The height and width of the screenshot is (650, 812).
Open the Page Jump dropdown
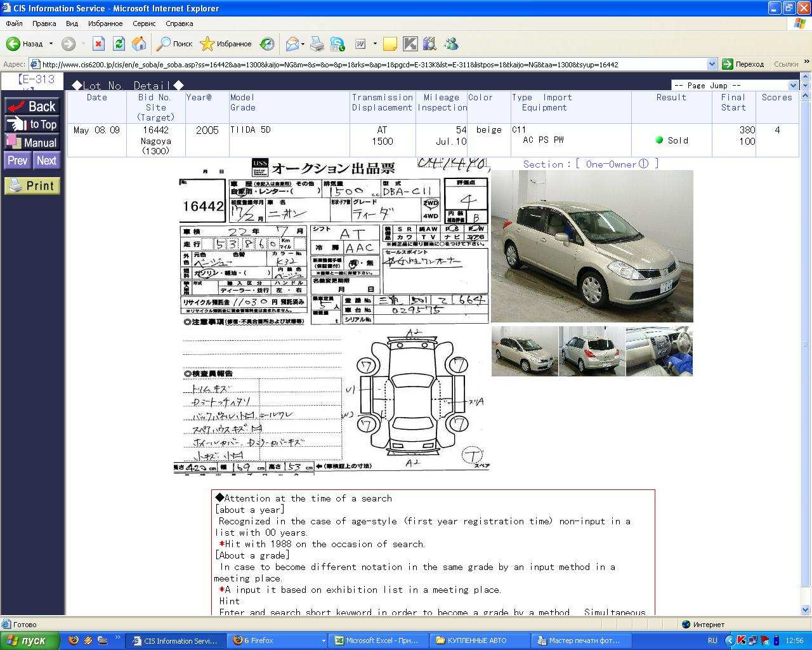(x=735, y=85)
